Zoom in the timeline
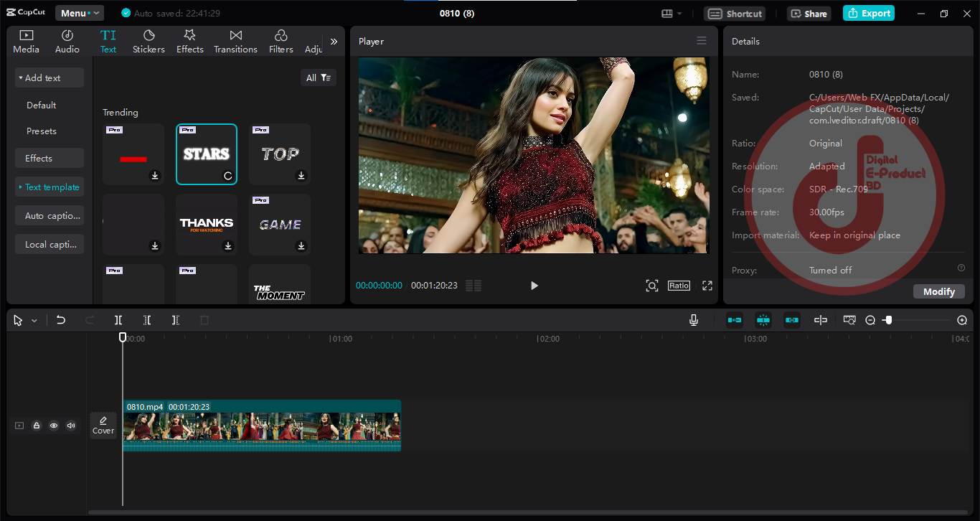This screenshot has width=980, height=521. click(x=962, y=320)
